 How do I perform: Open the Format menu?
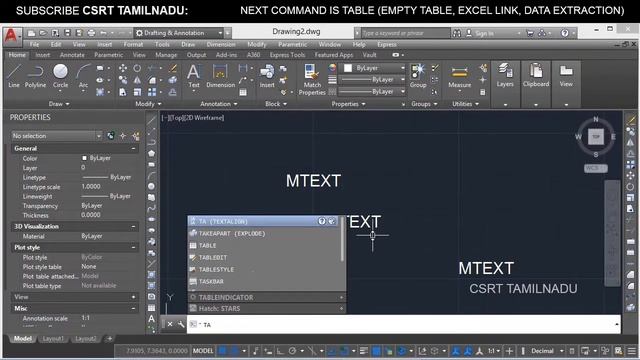[x=133, y=44]
